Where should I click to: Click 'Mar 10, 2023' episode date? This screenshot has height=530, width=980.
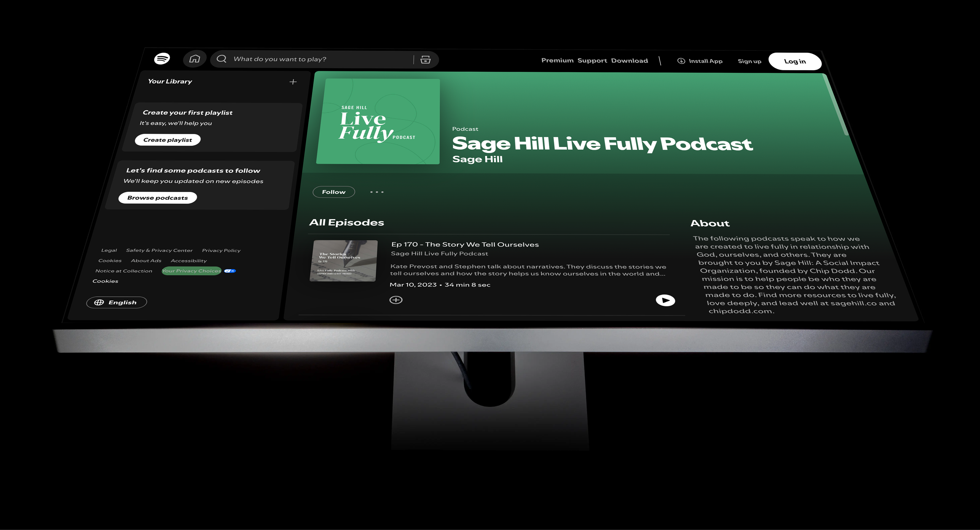point(413,285)
